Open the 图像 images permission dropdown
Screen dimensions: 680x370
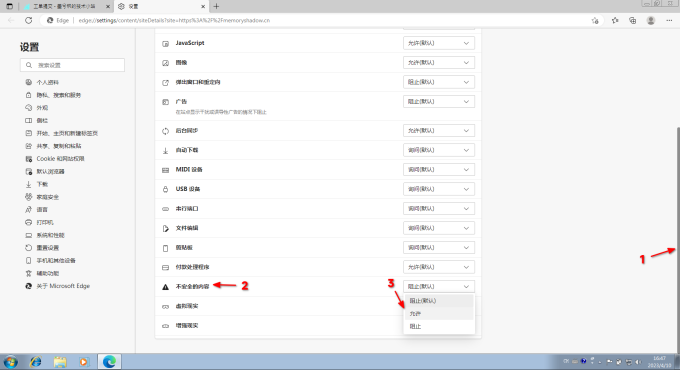click(x=438, y=62)
